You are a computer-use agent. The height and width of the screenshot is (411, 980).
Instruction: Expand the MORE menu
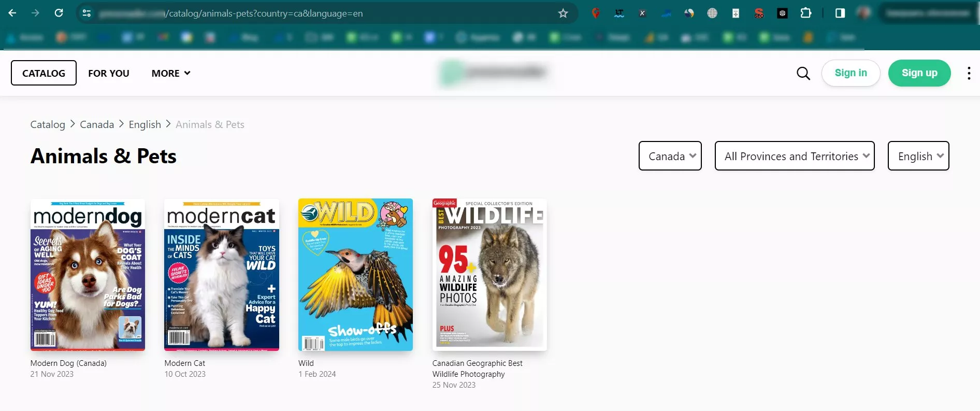click(x=171, y=73)
